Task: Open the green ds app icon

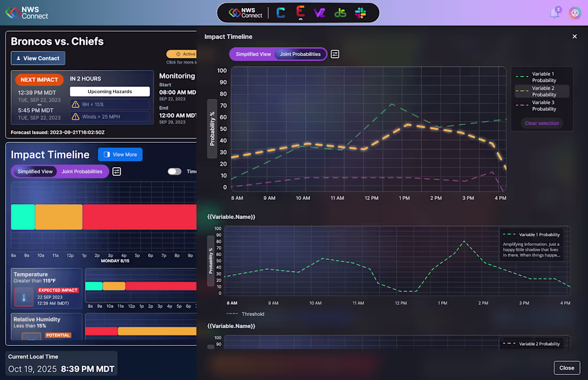Action: pos(340,13)
